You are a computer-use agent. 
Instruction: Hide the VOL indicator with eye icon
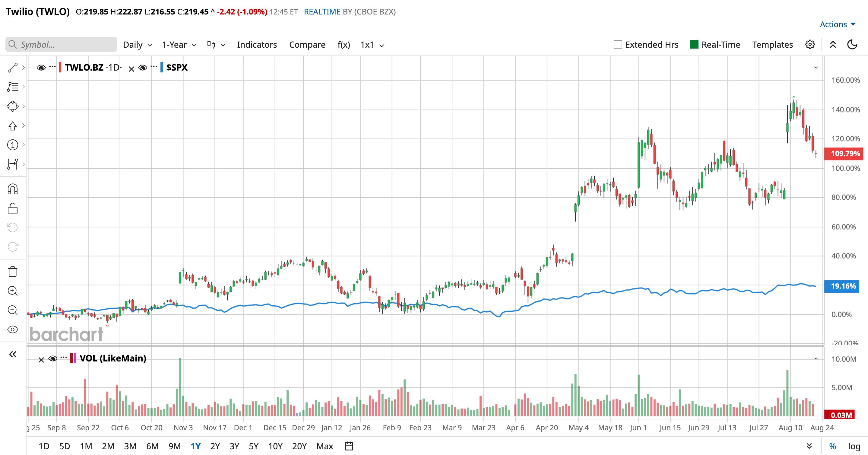pyautogui.click(x=52, y=359)
